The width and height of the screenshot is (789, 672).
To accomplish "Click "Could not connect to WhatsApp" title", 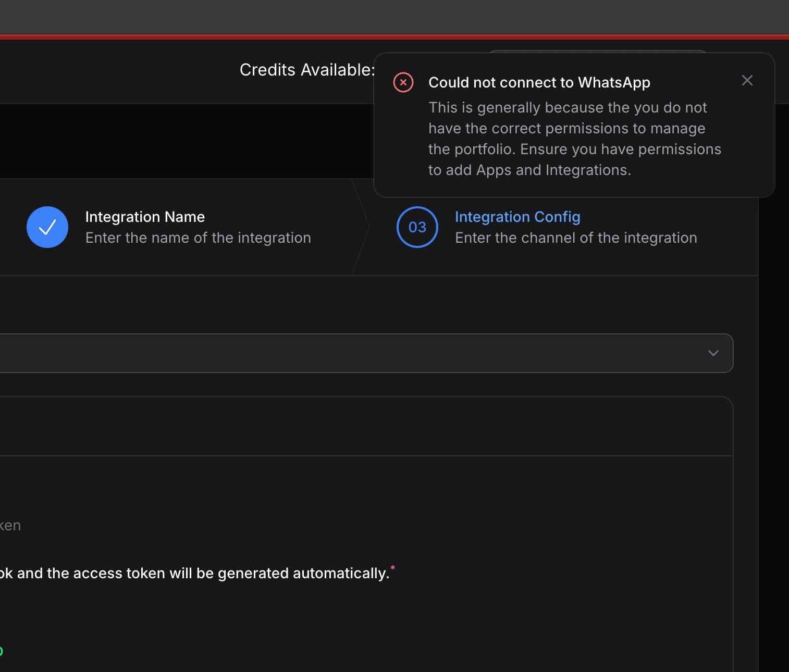I will [x=539, y=82].
